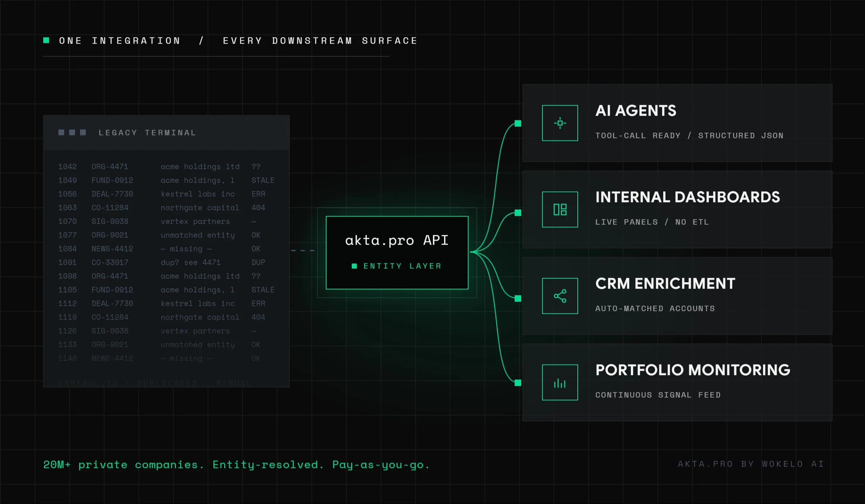The image size is (865, 504).
Task: Click the DUP status in row 1091
Action: (258, 262)
